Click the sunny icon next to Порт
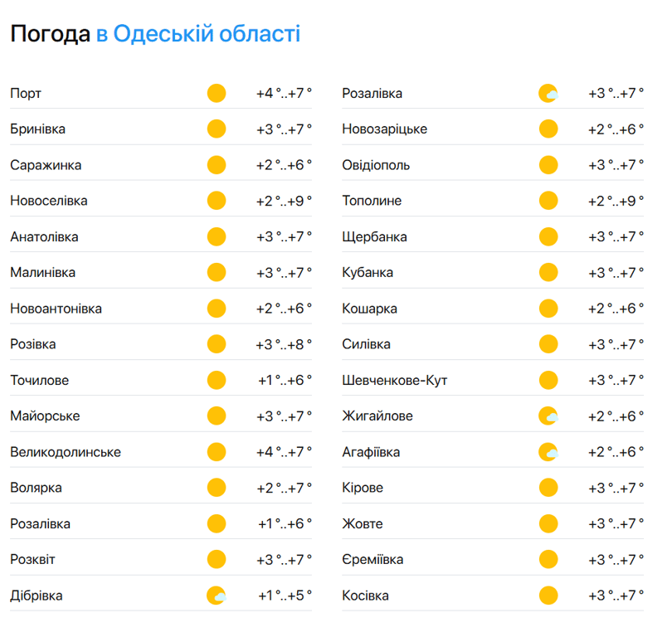This screenshot has width=672, height=637. point(217,93)
